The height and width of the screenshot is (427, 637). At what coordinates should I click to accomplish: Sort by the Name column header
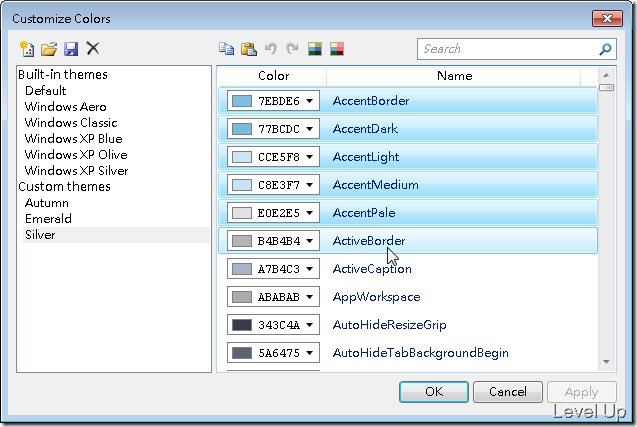click(x=454, y=76)
